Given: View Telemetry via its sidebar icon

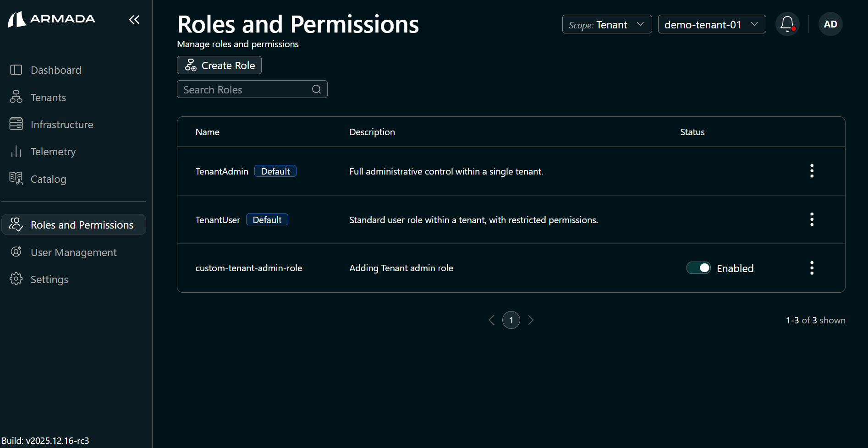Looking at the screenshot, I should pos(16,151).
